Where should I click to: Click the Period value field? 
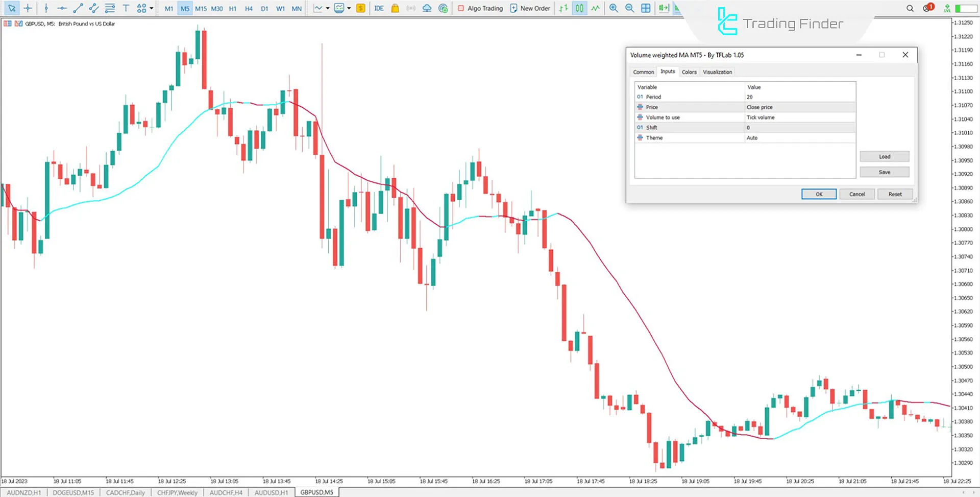[x=799, y=97]
